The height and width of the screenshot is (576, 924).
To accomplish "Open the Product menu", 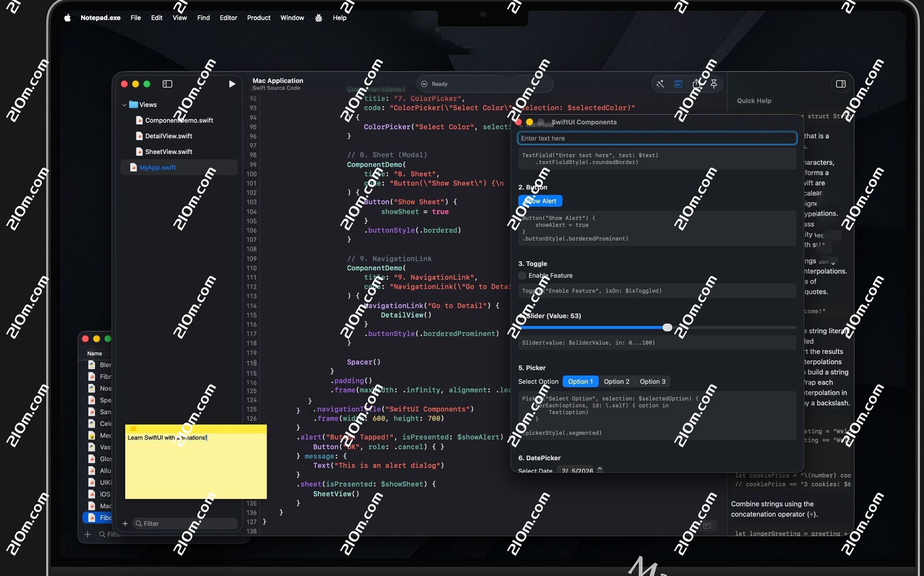I will tap(259, 18).
